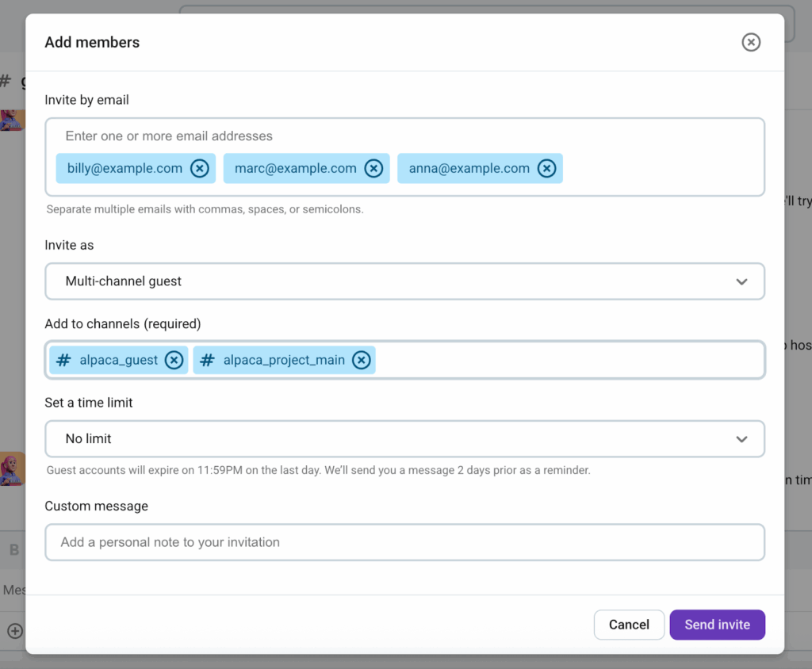This screenshot has width=812, height=669.
Task: Click the plus icon behind the dialog
Action: point(14,631)
